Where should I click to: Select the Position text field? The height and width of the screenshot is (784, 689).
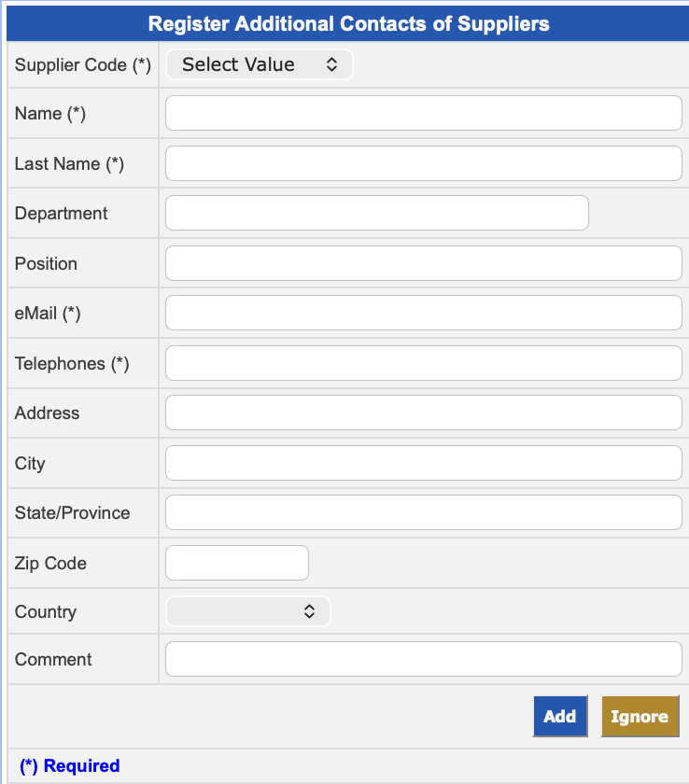(x=423, y=263)
